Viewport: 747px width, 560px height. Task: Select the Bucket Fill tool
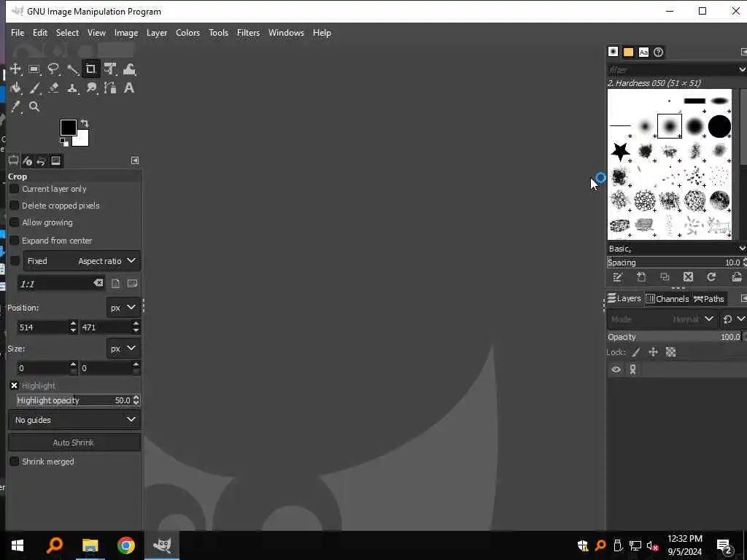pos(15,88)
